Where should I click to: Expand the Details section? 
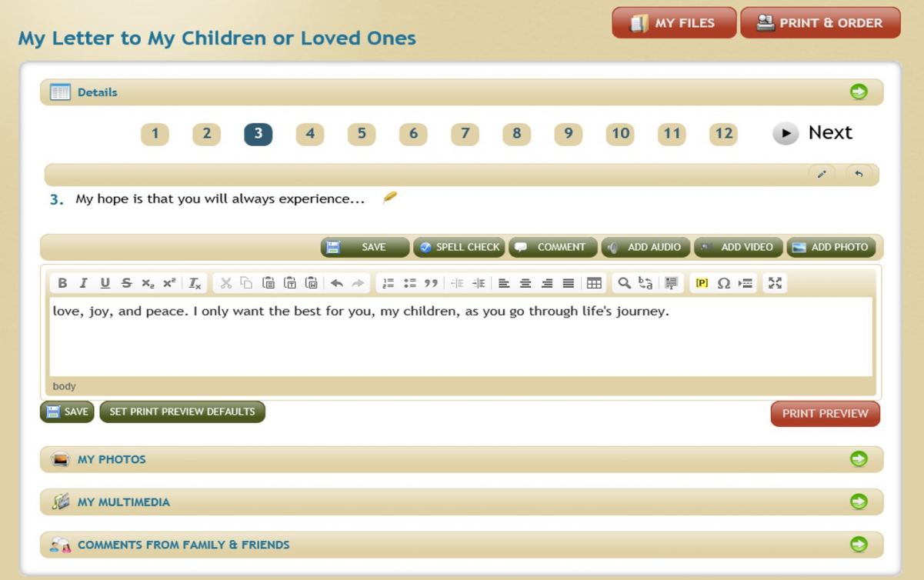coord(858,92)
